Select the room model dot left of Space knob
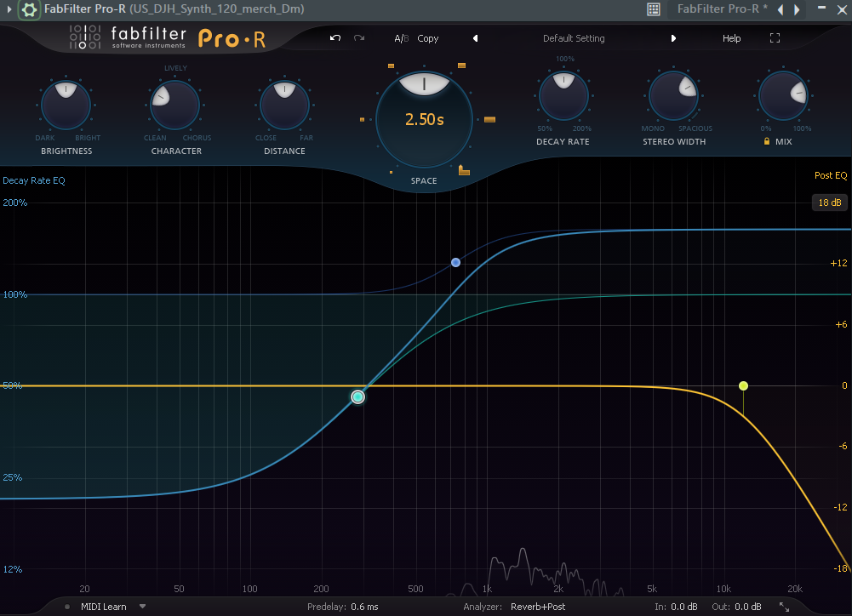The width and height of the screenshot is (852, 616). (x=362, y=119)
